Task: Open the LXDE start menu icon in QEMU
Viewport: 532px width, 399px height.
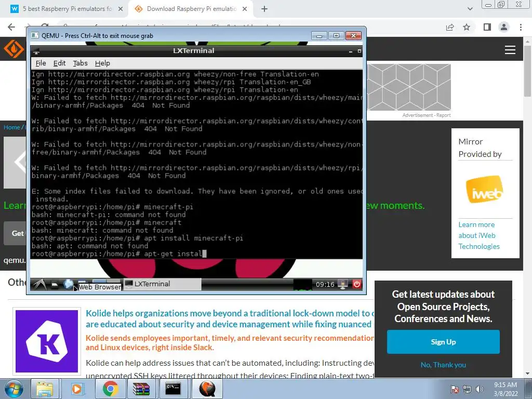Action: [39, 284]
